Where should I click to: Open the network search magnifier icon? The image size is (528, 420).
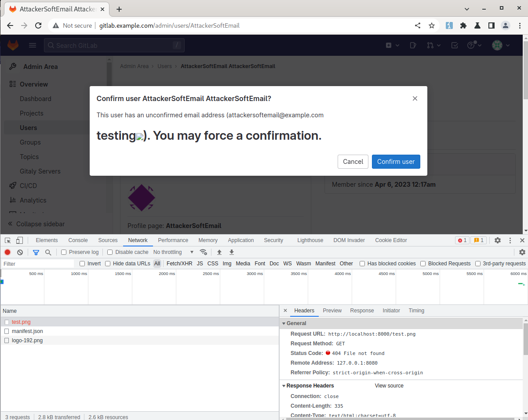click(x=48, y=252)
